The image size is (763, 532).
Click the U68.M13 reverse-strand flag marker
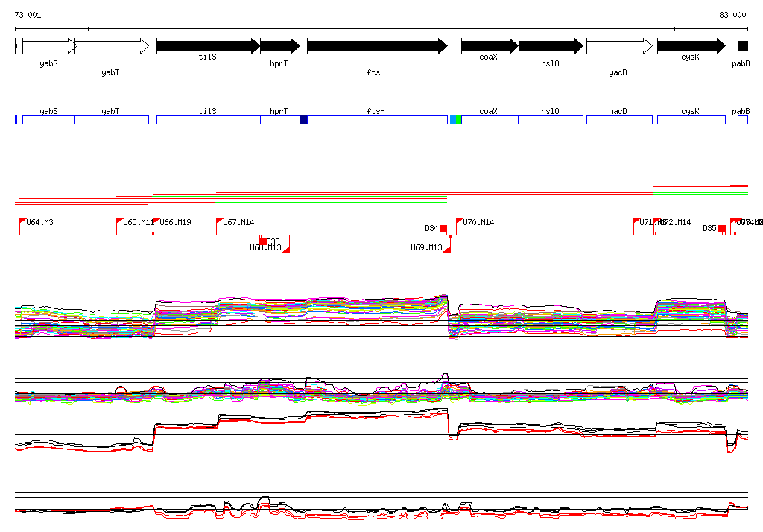286,249
